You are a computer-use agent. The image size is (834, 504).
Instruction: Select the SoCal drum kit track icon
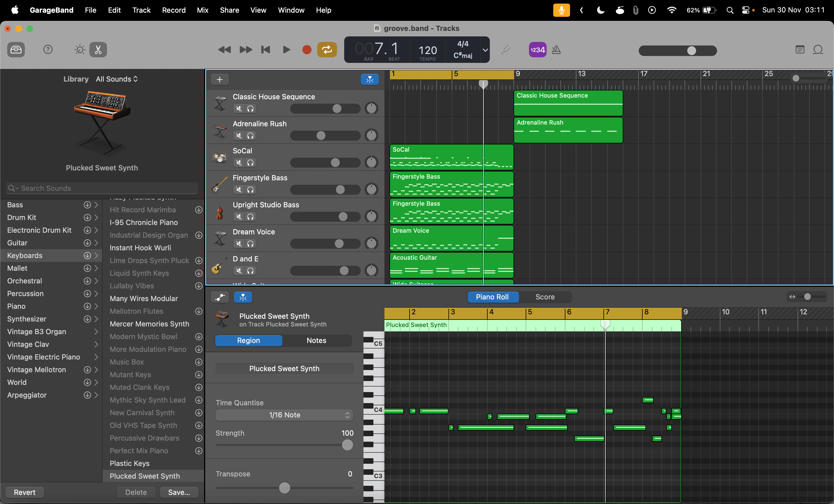(220, 157)
